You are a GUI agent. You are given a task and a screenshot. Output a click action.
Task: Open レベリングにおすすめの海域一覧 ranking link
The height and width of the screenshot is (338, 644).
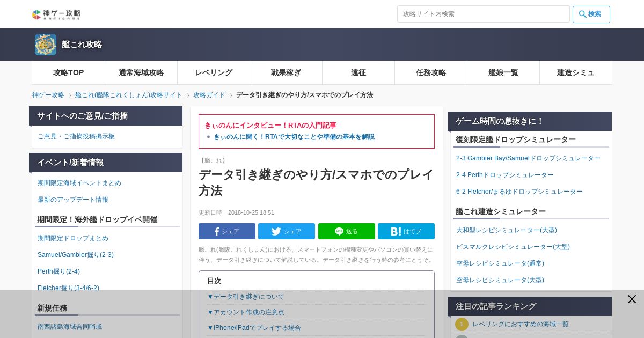tap(521, 324)
